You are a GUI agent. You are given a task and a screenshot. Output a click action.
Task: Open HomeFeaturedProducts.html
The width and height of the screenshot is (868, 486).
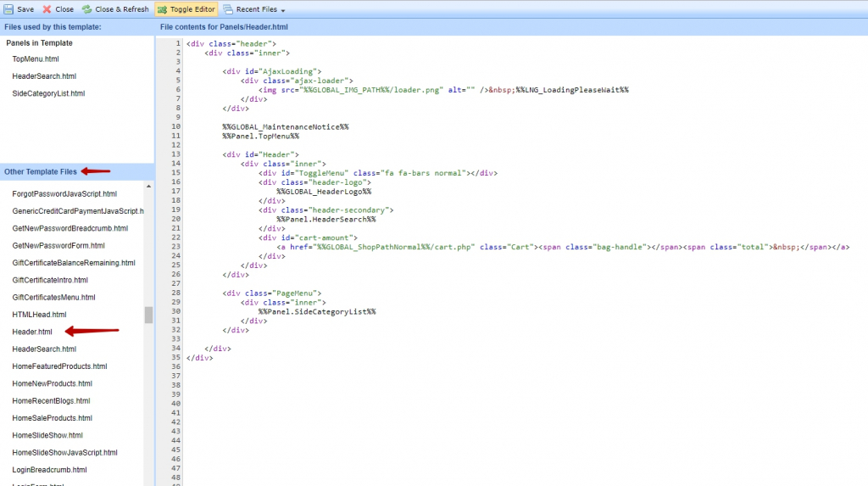click(60, 366)
